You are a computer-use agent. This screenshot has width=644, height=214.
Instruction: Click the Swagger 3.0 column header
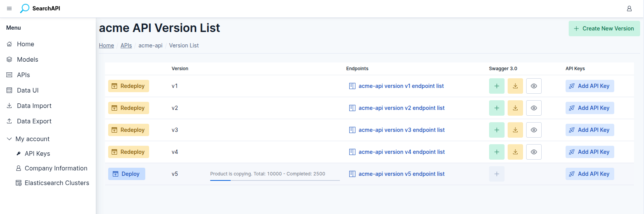(503, 69)
